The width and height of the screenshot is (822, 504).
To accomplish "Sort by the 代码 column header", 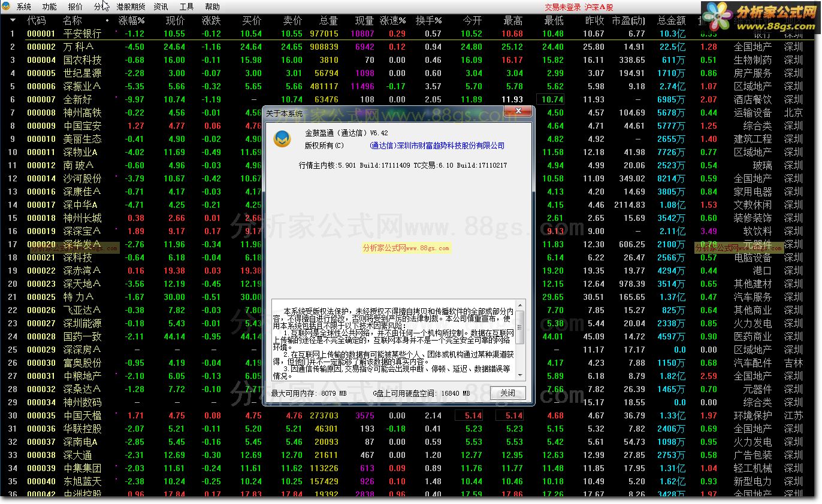I will click(x=36, y=20).
